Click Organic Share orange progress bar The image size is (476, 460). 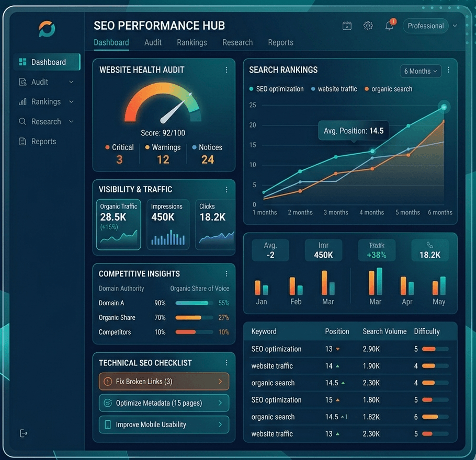coord(194,317)
